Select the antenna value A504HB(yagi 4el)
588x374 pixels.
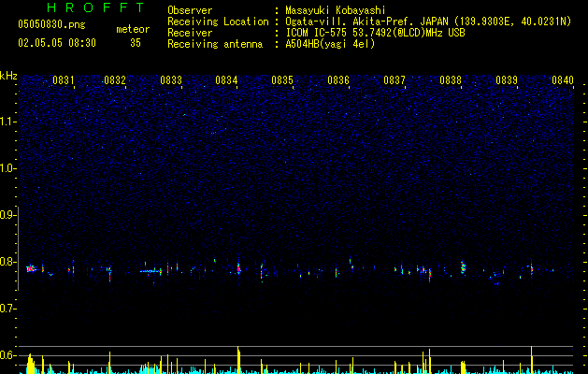(x=330, y=44)
